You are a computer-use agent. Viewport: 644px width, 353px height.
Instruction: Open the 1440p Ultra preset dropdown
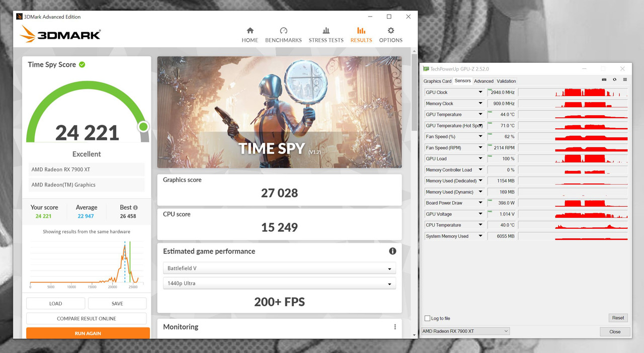(279, 284)
